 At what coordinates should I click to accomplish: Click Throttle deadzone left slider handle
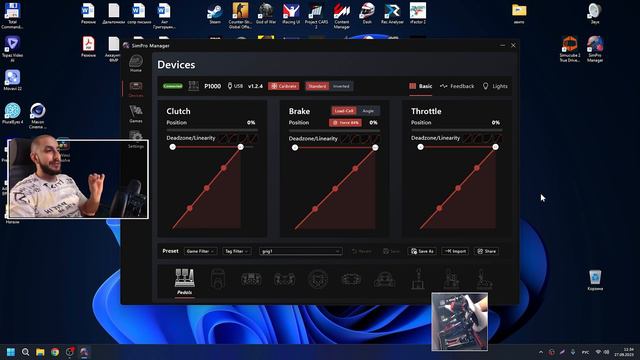[x=420, y=147]
